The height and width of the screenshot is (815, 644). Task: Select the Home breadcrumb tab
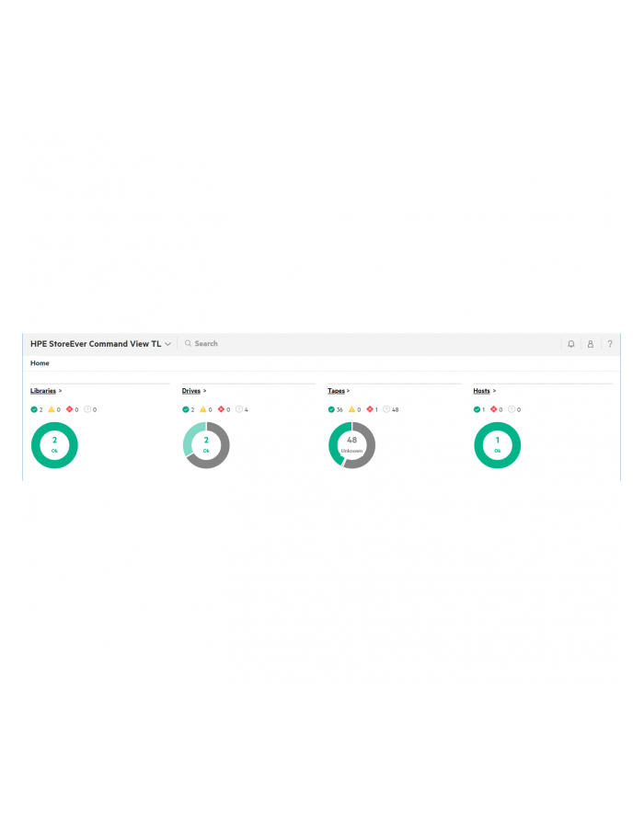(40, 363)
